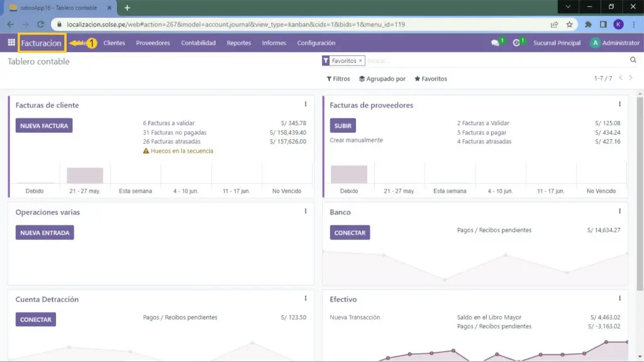This screenshot has width=644, height=362.
Task: Open the Administrator user menu
Action: pyautogui.click(x=614, y=43)
